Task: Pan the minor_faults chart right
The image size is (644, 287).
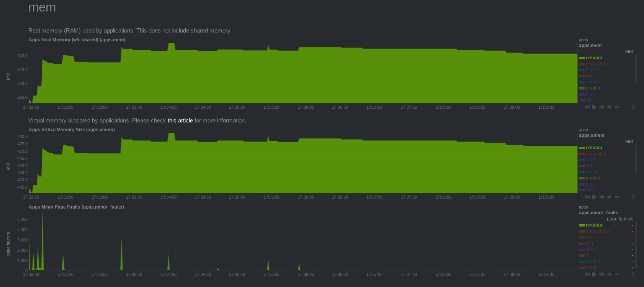Action: tap(602, 274)
